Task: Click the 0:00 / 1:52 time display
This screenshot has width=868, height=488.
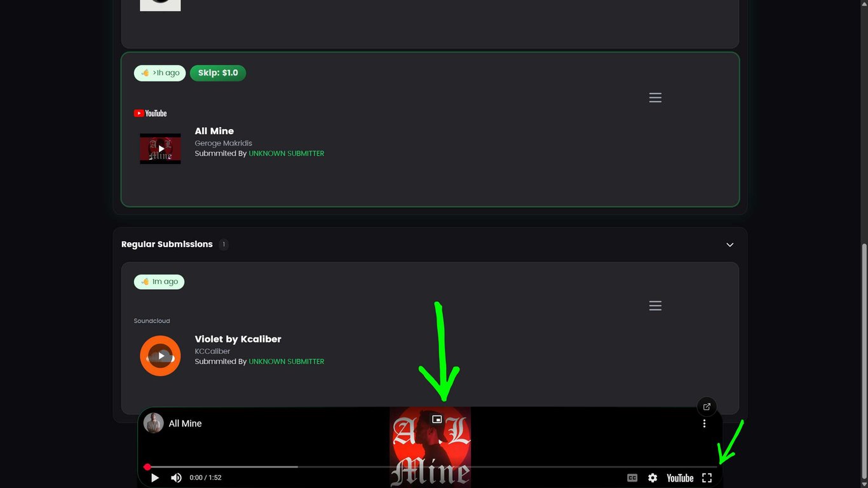Action: [x=205, y=478]
